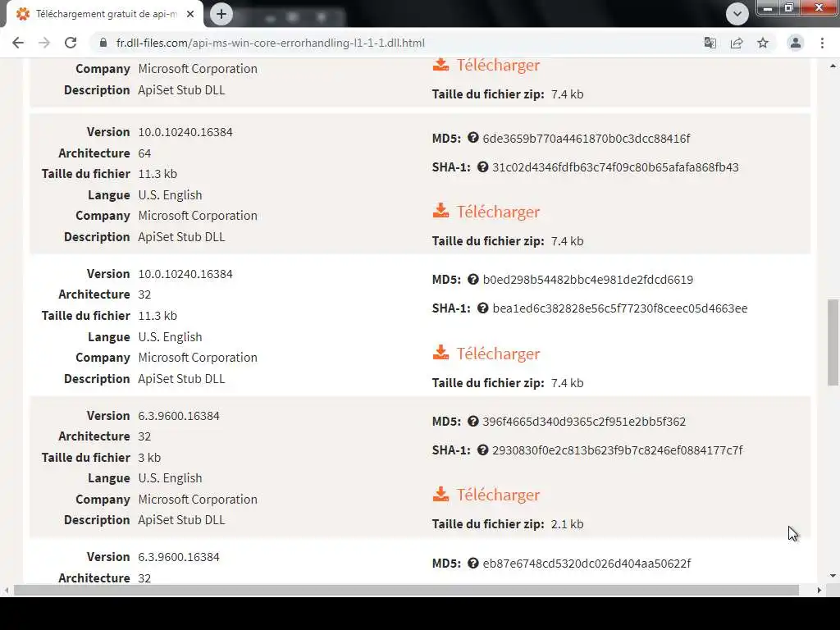Click architecture value 64
Screen dimensions: 840x630
(x=144, y=153)
